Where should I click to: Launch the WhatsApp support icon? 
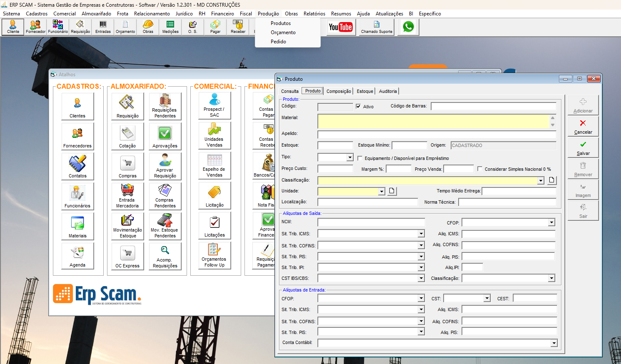[x=408, y=27]
